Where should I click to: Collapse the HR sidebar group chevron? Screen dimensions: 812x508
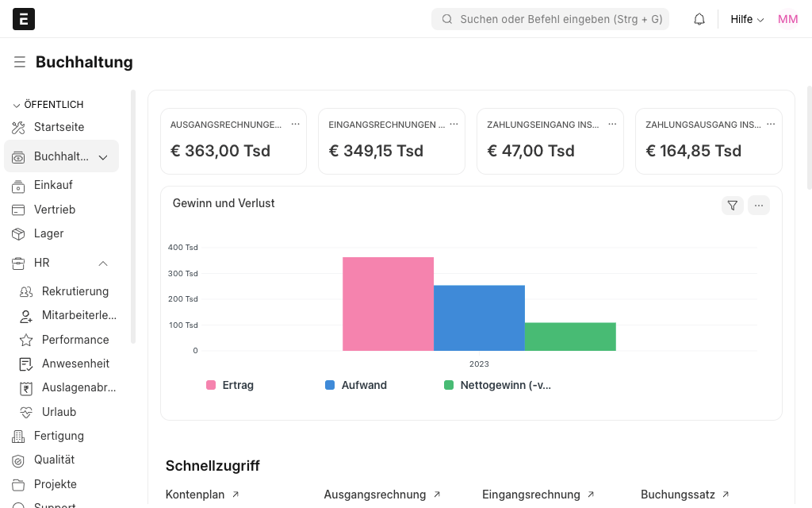(103, 264)
